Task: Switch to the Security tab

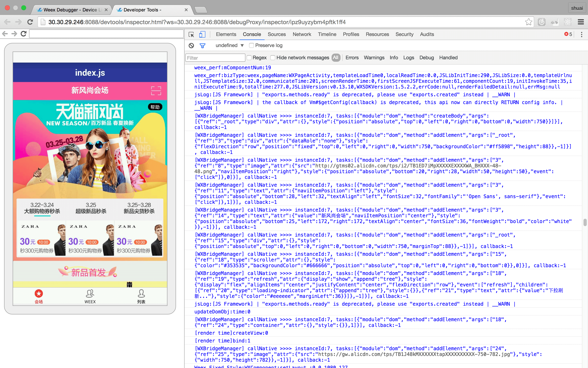Action: (x=404, y=34)
